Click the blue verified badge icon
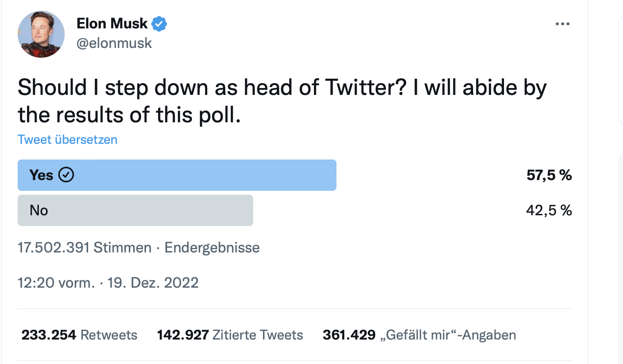623x364 pixels. click(x=159, y=23)
